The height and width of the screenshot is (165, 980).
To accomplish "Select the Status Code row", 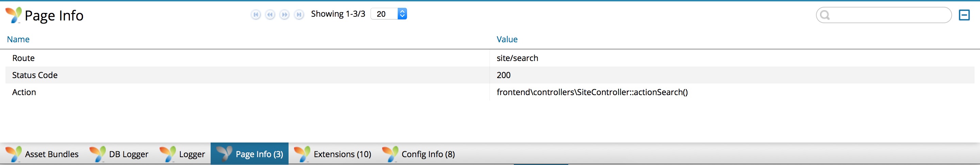I will click(490, 75).
